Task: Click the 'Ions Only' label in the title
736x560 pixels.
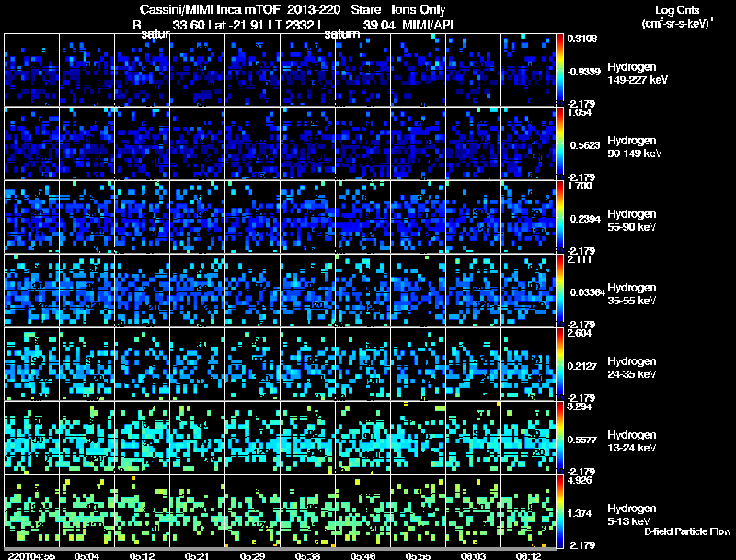Action: [x=419, y=10]
